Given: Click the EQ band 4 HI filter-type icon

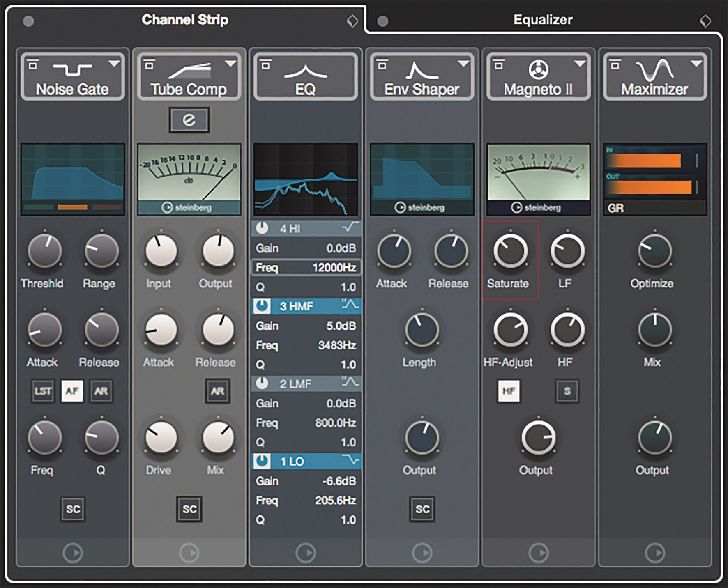Looking at the screenshot, I should (x=350, y=228).
